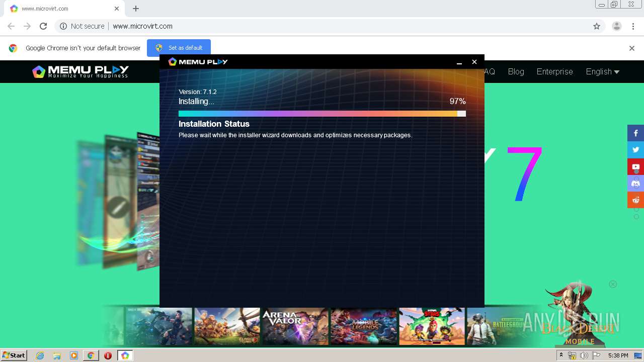Click the Arena of Valor game thumbnail

point(295,326)
